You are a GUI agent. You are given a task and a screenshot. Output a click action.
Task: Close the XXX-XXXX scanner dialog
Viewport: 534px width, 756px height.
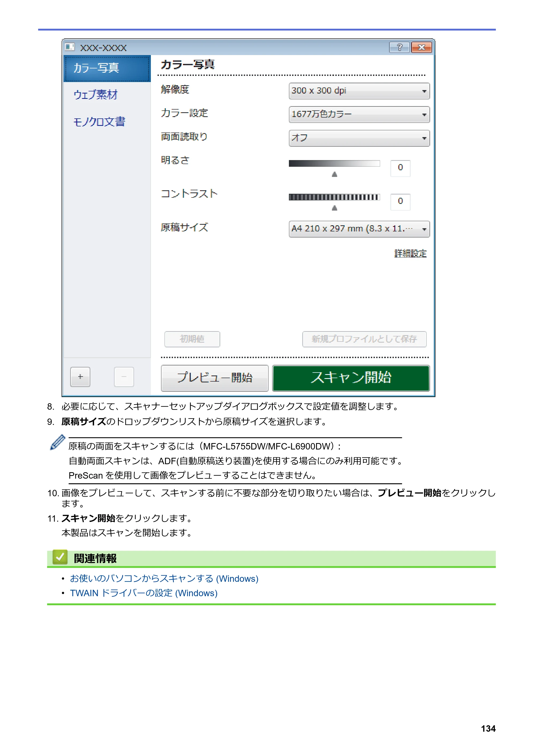click(x=422, y=47)
